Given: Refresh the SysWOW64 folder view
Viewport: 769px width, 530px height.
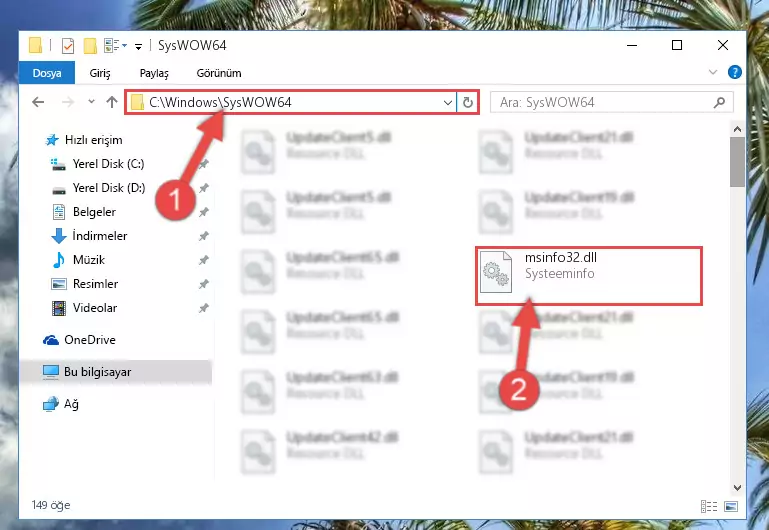Looking at the screenshot, I should (467, 102).
